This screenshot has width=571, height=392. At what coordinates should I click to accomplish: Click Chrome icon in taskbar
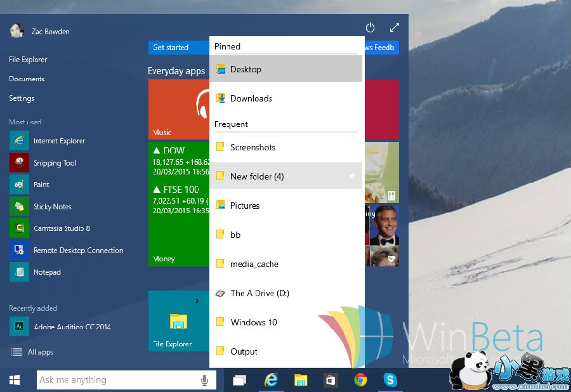coord(360,380)
